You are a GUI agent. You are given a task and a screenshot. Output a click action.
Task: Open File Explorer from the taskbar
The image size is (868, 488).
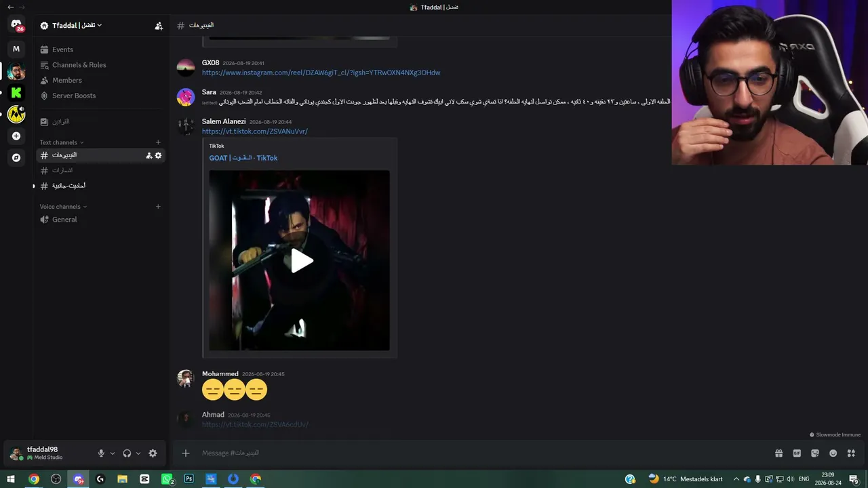point(122,479)
